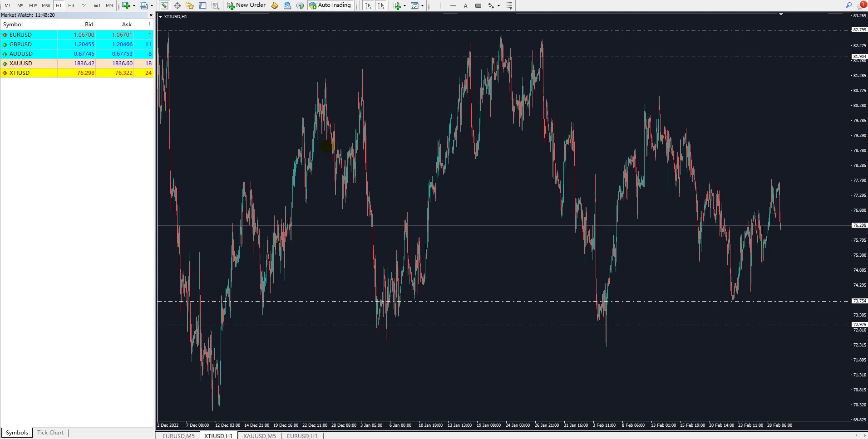Select the text label tool

pos(465,5)
